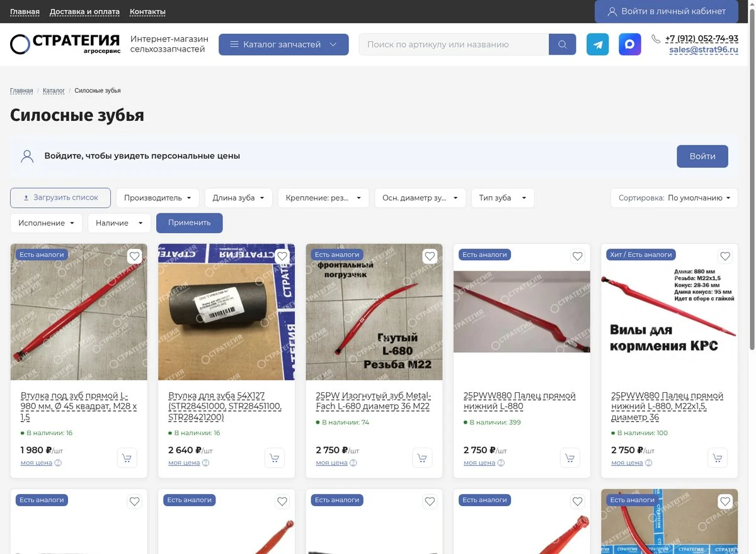756x554 pixels.
Task: Open the Сортировка По умолчанию dropdown
Action: (x=674, y=198)
